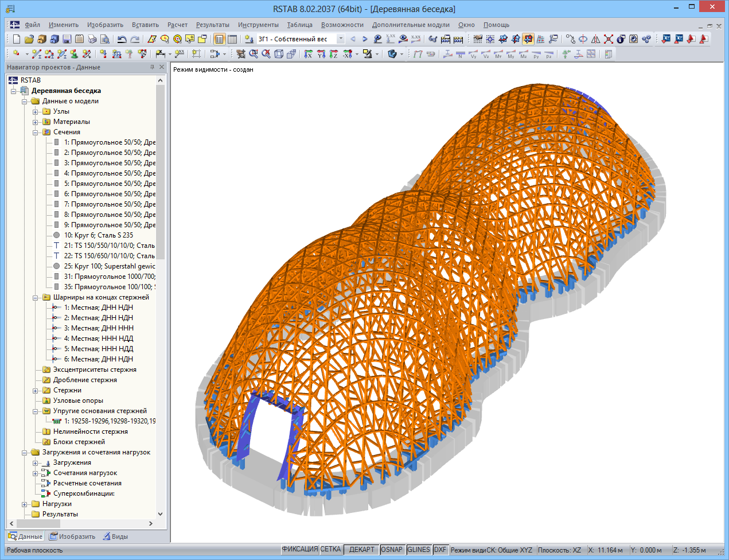729x560 pixels.
Task: Save the model using the floppy disk icon
Action: (x=67, y=39)
